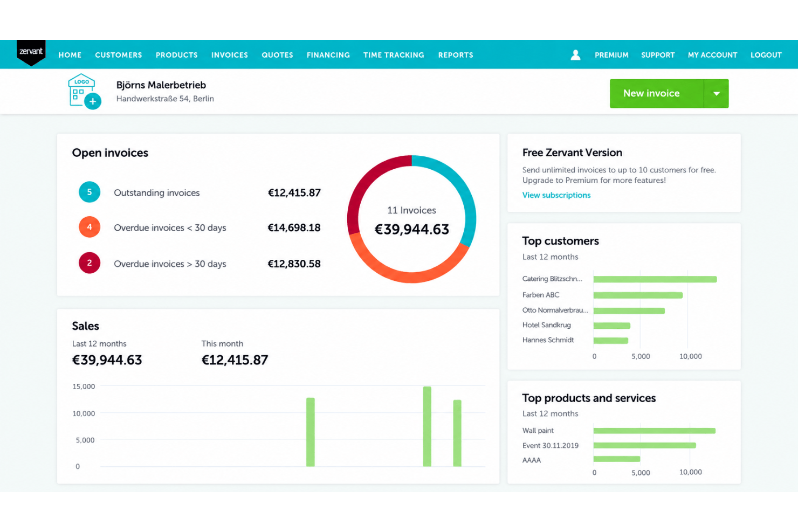Open the Reports menu
Viewport: 798px width, 532px height.
click(456, 55)
